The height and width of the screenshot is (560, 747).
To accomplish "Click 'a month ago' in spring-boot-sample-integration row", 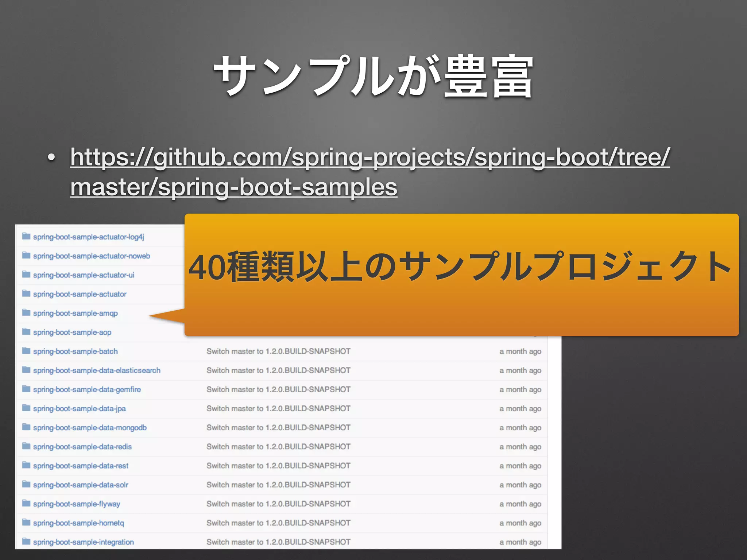I will tap(520, 542).
